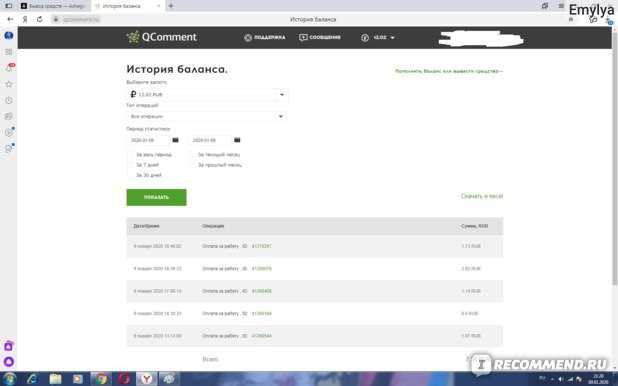
Task: Open task ID link in the 19:46 row
Action: coord(262,246)
